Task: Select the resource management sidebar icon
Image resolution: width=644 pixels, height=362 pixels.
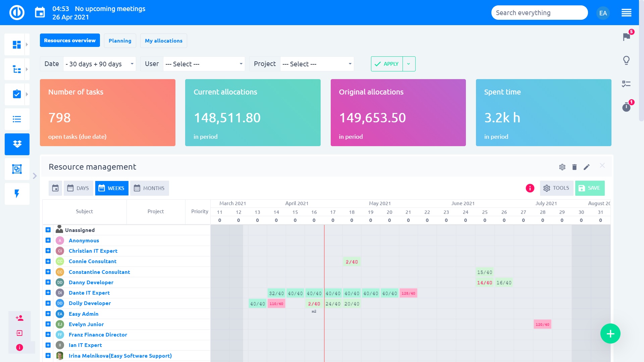Action: (17, 144)
